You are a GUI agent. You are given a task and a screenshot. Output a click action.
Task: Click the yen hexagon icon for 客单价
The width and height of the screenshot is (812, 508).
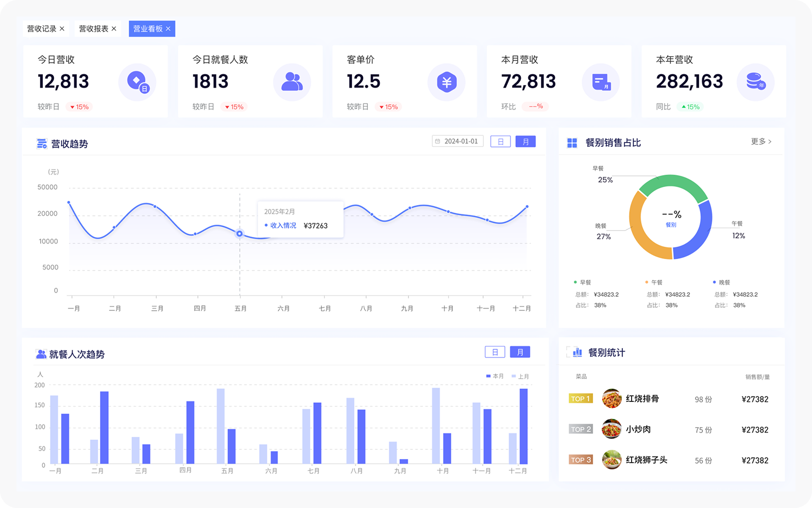[447, 82]
